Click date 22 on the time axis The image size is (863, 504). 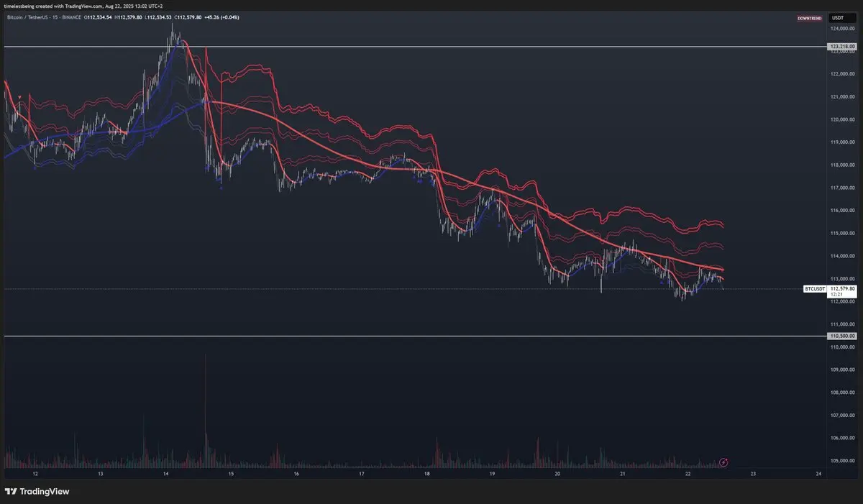tap(688, 474)
